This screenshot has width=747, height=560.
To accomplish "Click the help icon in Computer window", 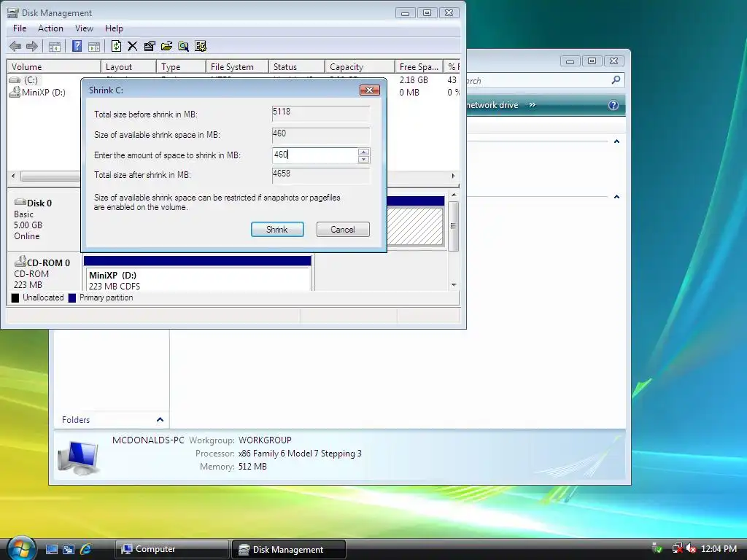I will point(613,105).
